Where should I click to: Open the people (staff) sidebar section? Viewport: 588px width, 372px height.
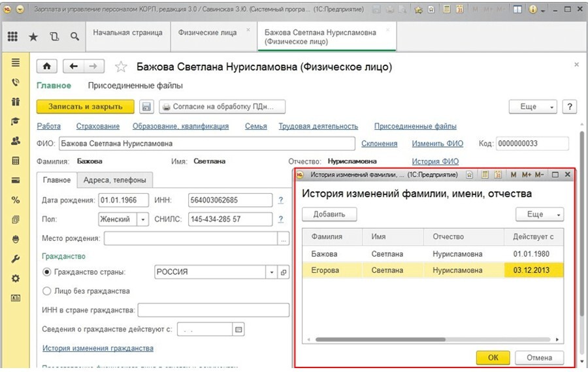click(16, 141)
